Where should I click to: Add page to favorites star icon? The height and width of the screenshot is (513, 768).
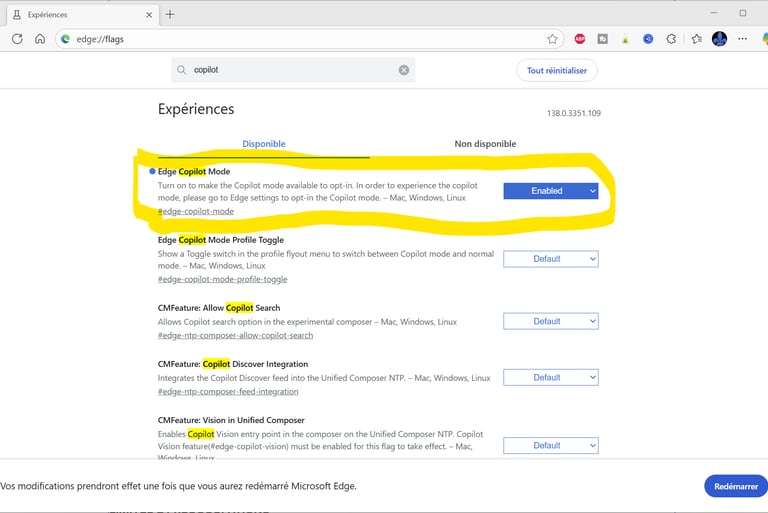tap(552, 39)
